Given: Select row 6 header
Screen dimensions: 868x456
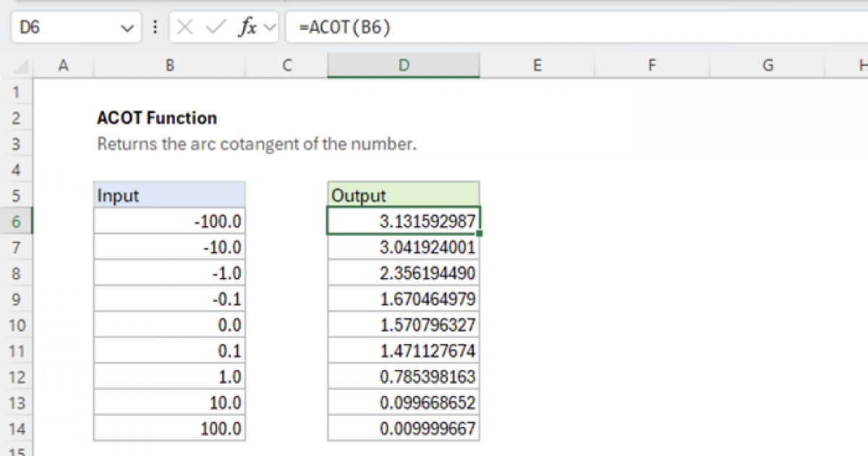Looking at the screenshot, I should (x=17, y=221).
